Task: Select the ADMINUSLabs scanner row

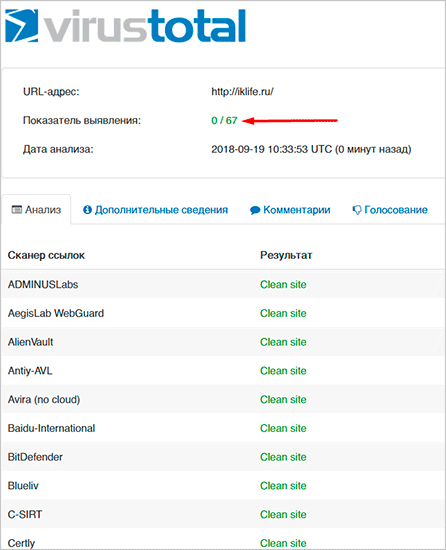Action: coord(223,284)
